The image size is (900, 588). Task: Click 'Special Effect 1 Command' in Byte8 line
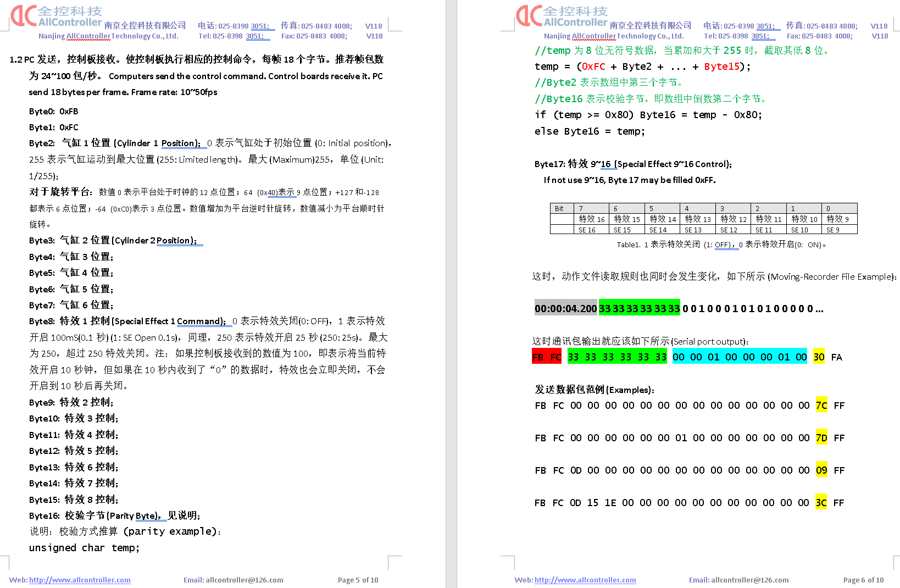pyautogui.click(x=170, y=321)
